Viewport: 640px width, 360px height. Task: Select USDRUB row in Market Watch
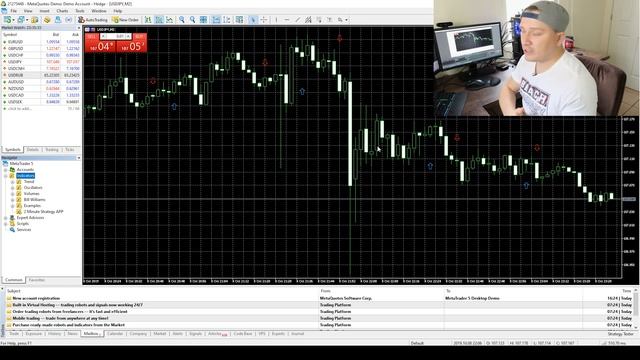(x=41, y=75)
